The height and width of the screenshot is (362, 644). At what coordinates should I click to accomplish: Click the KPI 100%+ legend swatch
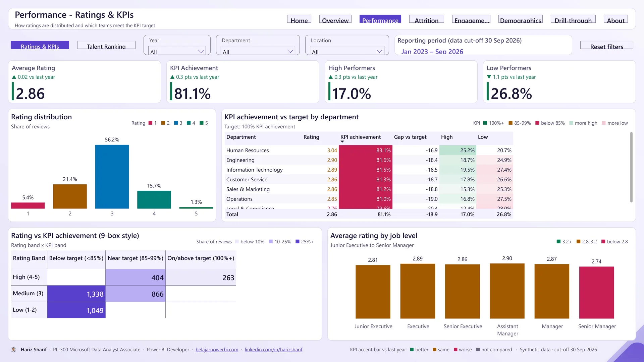(485, 123)
